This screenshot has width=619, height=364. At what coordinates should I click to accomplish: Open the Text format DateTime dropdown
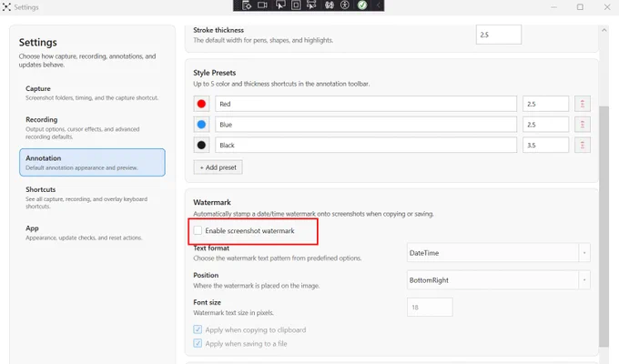coord(499,253)
